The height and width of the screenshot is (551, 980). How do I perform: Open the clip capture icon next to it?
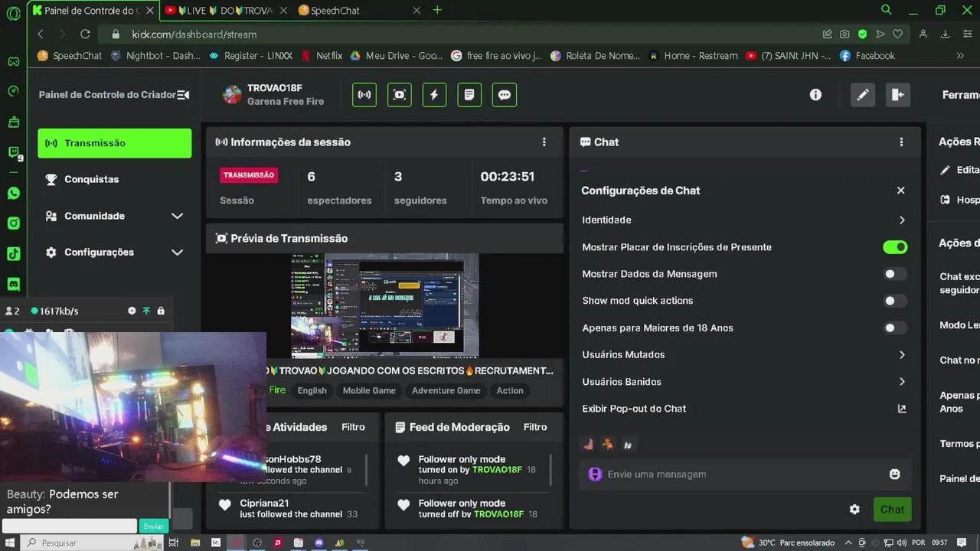click(399, 94)
